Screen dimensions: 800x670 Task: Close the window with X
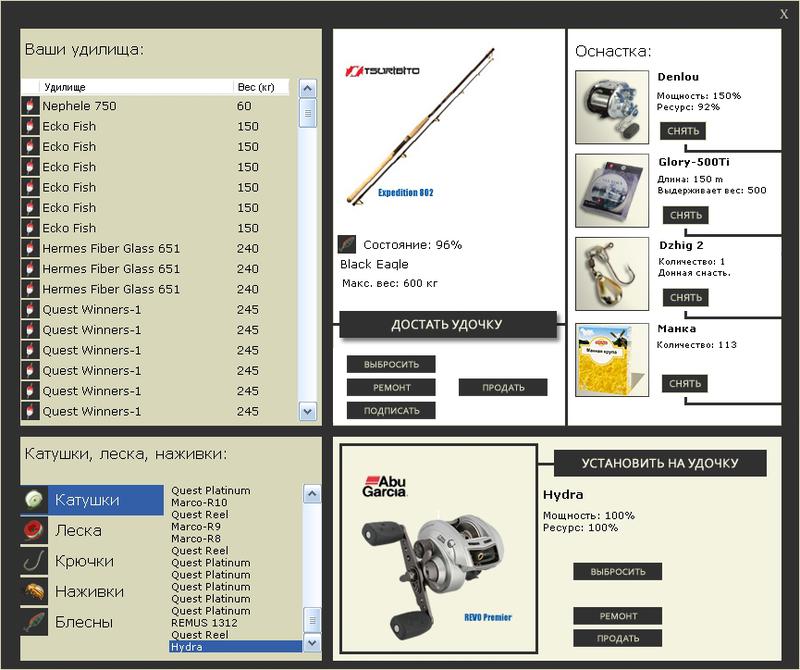click(x=784, y=14)
